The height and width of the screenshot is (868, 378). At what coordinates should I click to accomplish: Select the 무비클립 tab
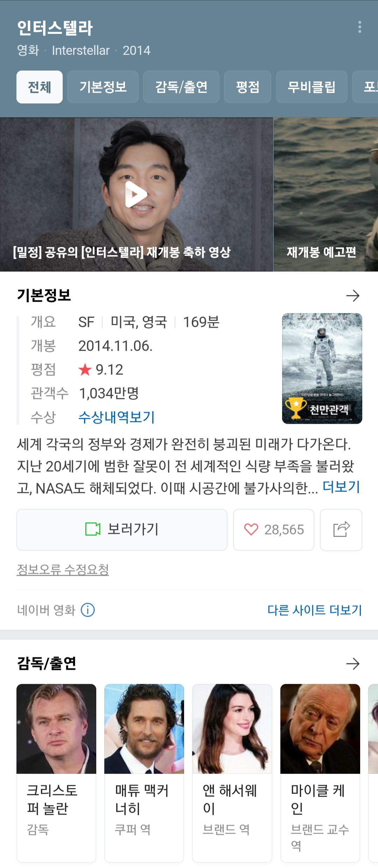coord(311,87)
